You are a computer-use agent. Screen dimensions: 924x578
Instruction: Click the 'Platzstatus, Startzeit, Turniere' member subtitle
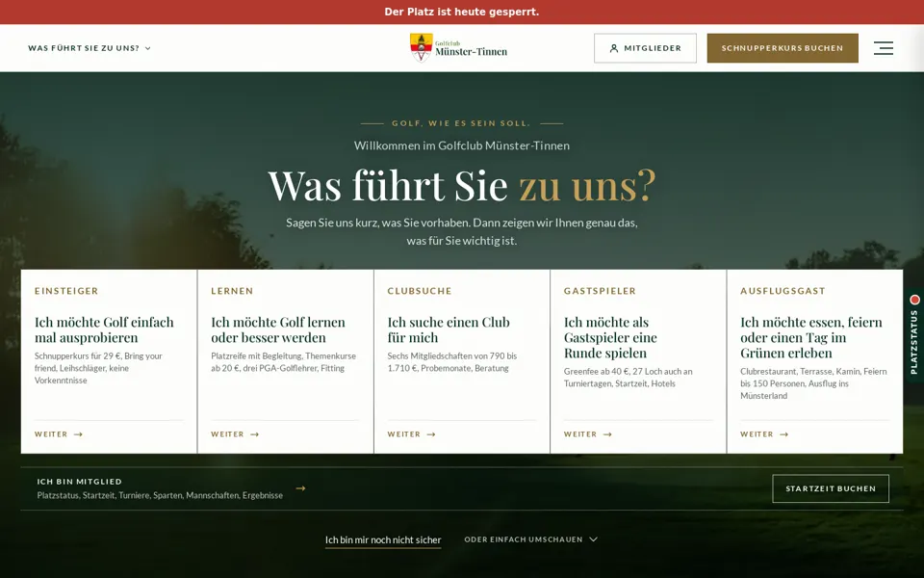coord(160,495)
